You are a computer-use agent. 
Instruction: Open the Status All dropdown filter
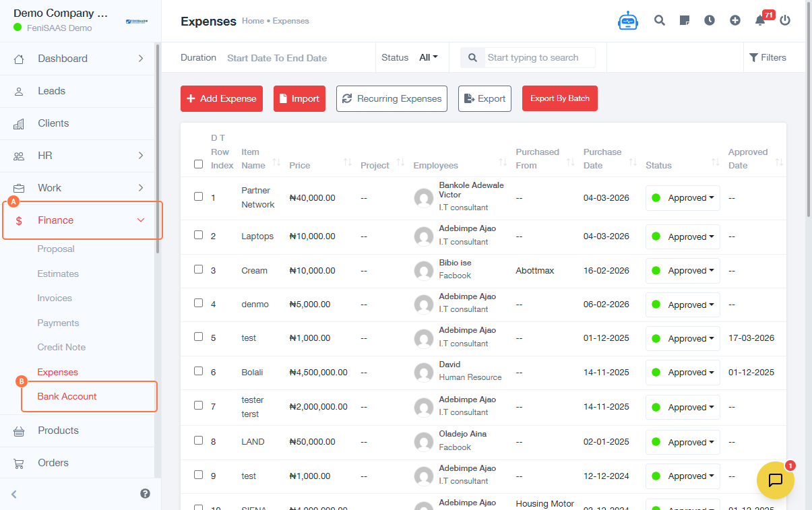tap(429, 57)
